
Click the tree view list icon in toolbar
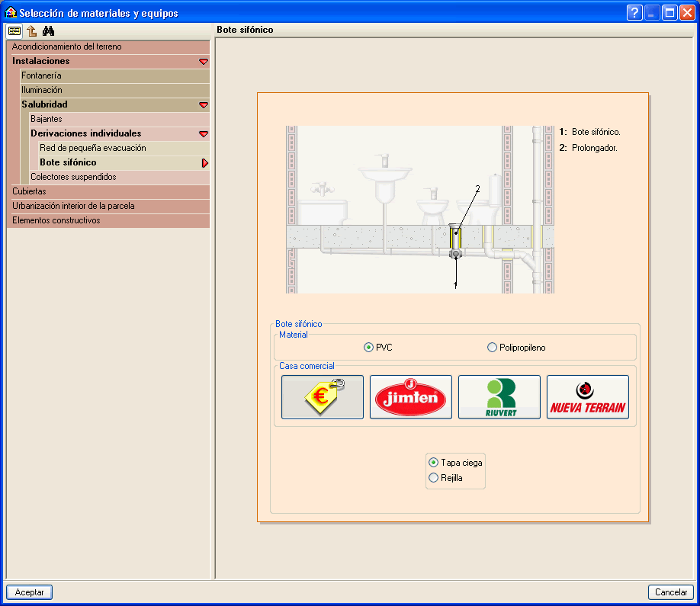[x=14, y=30]
